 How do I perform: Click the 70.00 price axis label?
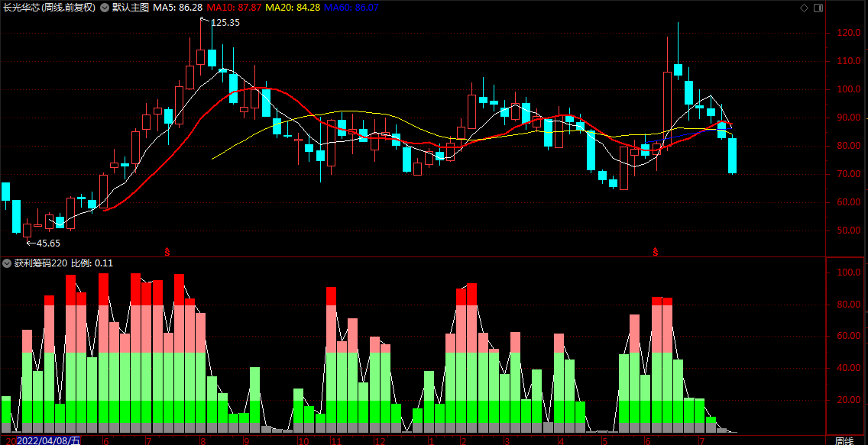pos(849,174)
